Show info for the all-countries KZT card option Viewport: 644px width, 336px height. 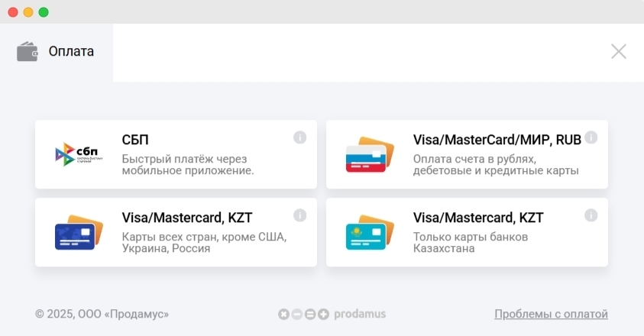point(300,215)
